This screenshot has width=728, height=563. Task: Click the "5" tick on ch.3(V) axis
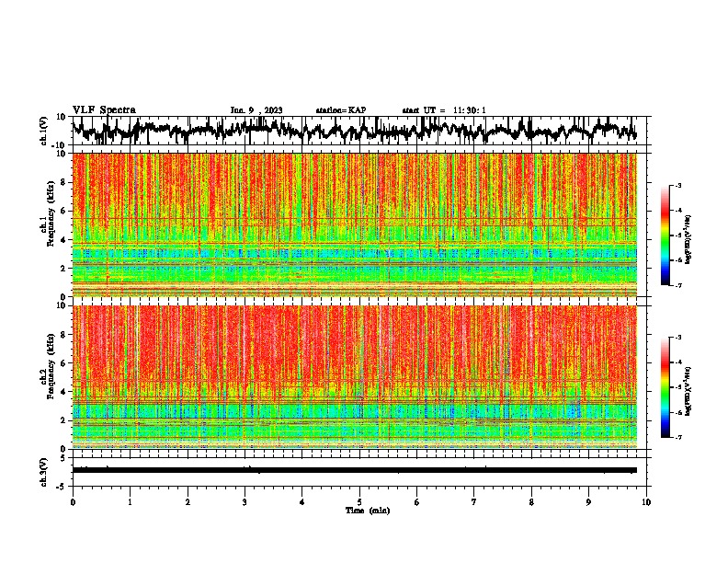coord(63,458)
